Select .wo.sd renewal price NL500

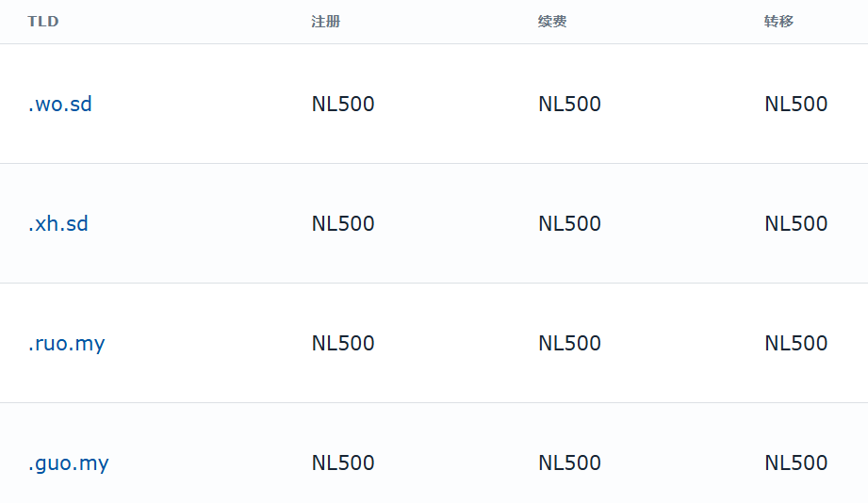(x=569, y=104)
